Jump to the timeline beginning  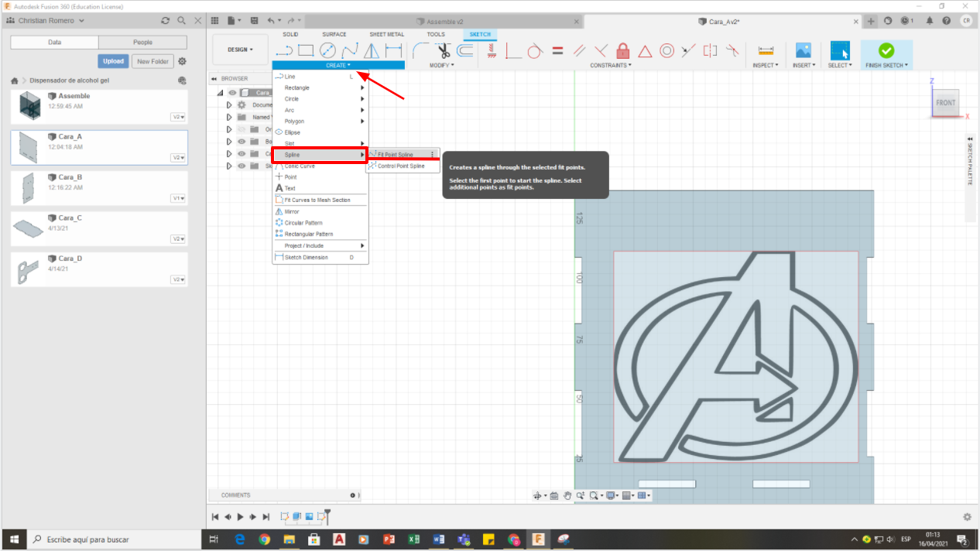coord(215,516)
